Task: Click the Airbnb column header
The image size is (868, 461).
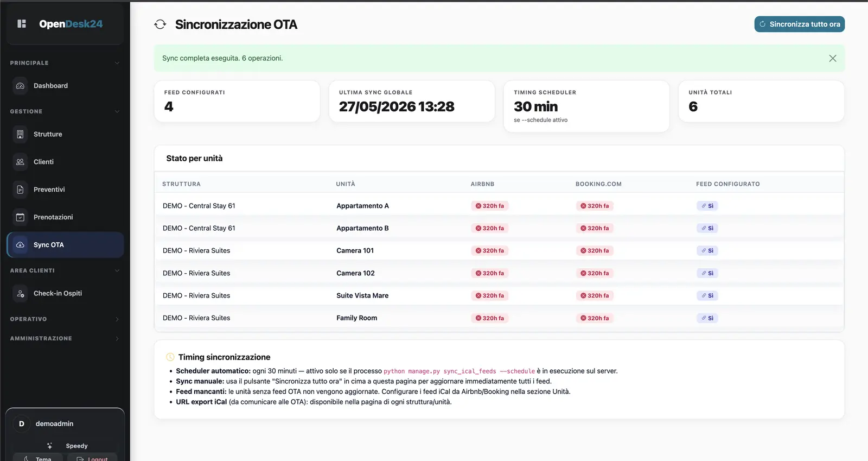Action: click(482, 184)
